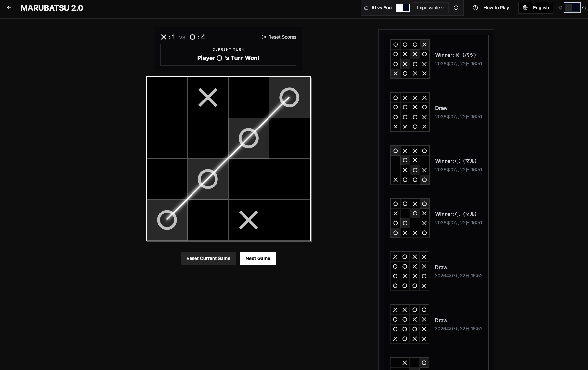Click the O in the board's third row
The width and height of the screenshot is (588, 370).
(208, 179)
